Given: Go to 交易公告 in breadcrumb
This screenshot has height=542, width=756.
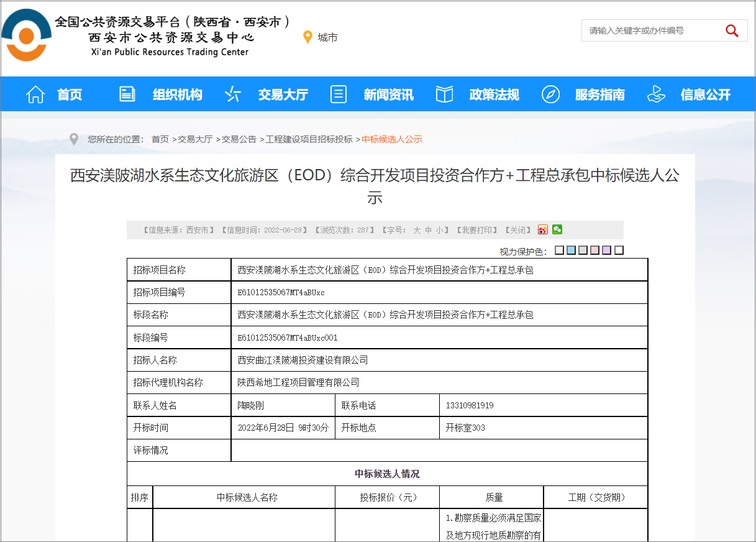Looking at the screenshot, I should coord(239,139).
